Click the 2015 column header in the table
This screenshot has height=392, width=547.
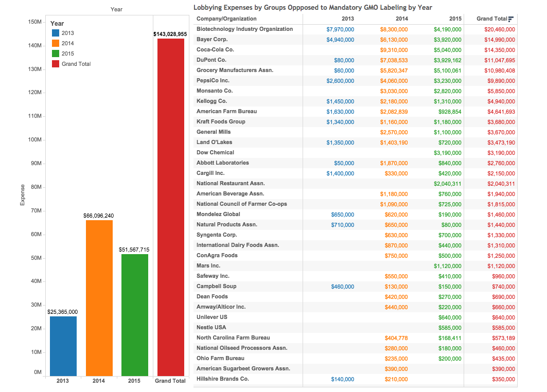[x=455, y=19]
